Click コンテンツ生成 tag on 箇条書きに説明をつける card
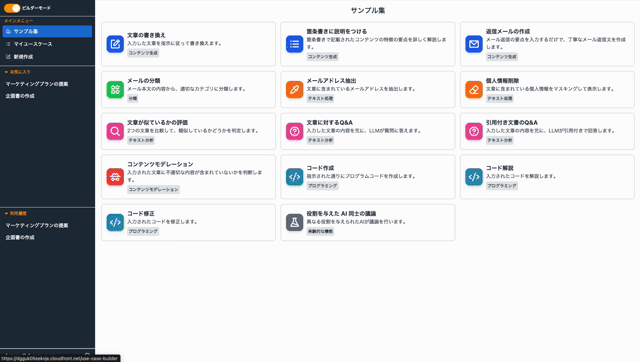 (x=322, y=57)
